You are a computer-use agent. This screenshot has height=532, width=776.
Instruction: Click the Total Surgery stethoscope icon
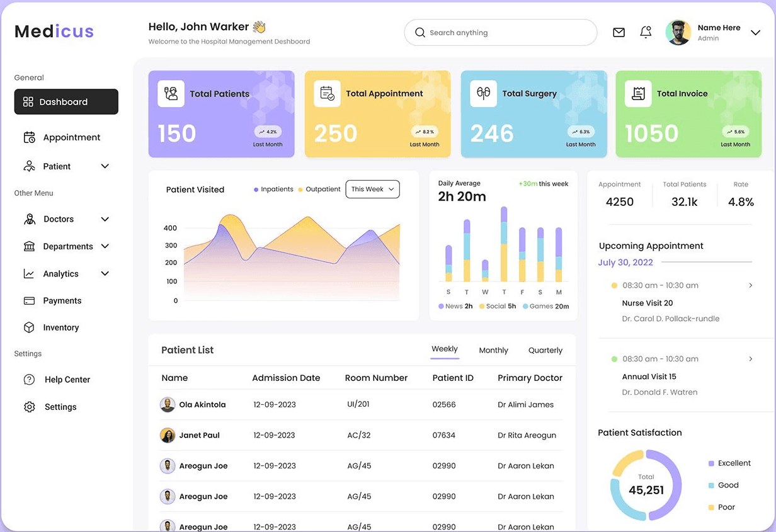tap(483, 93)
